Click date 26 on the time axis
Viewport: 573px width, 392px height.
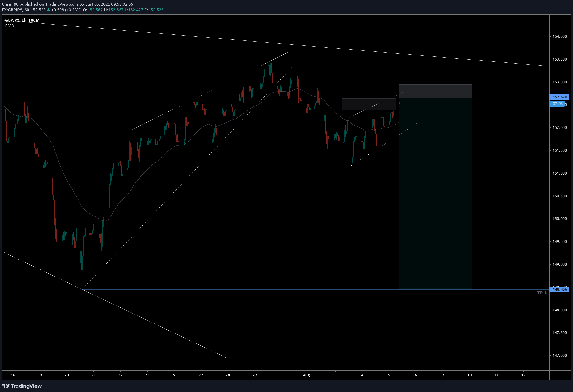point(174,375)
